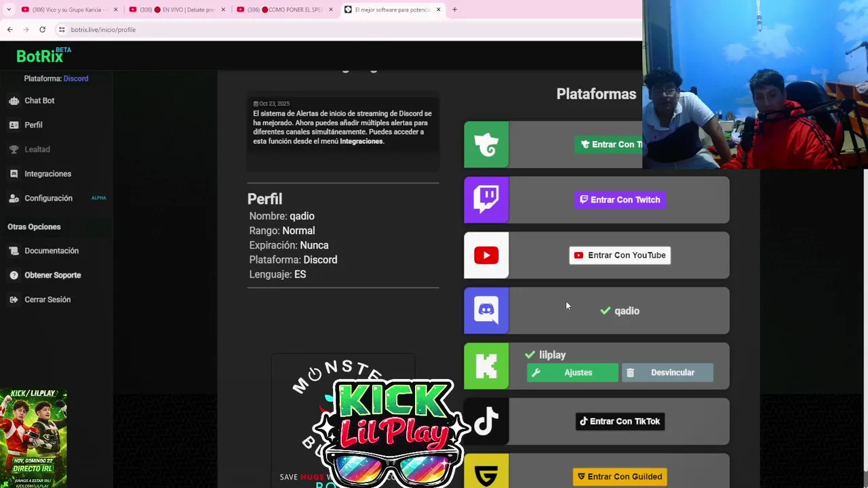Click the Cerrar Sesión exit icon
The width and height of the screenshot is (868, 488).
tap(14, 300)
